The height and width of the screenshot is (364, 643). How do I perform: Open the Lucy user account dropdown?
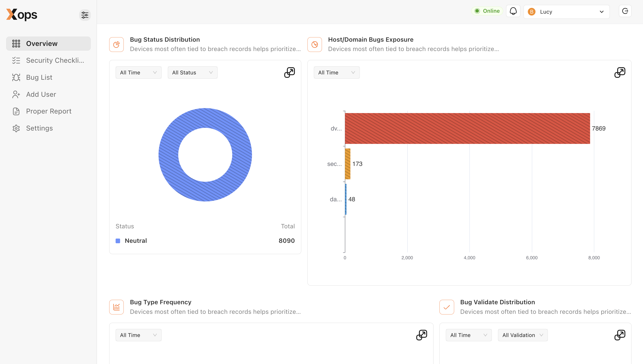[566, 12]
